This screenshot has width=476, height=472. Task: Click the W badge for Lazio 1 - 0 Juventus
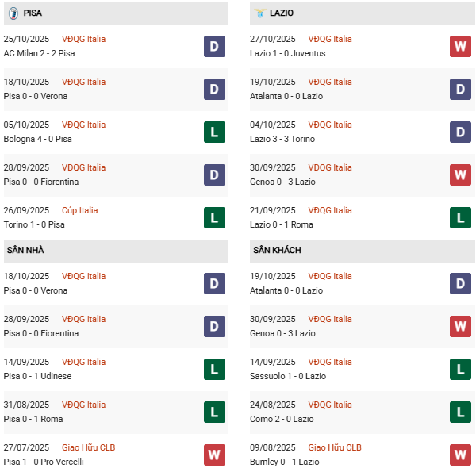[x=460, y=47]
